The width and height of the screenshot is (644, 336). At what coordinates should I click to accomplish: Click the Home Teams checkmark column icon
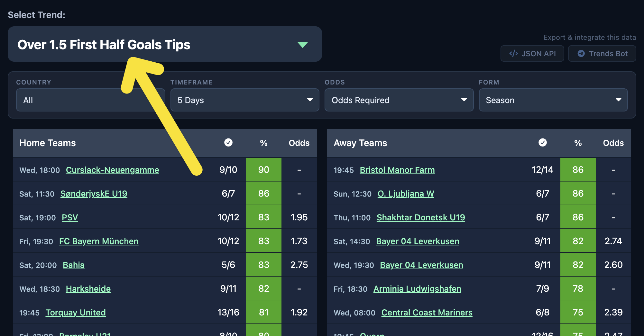228,143
